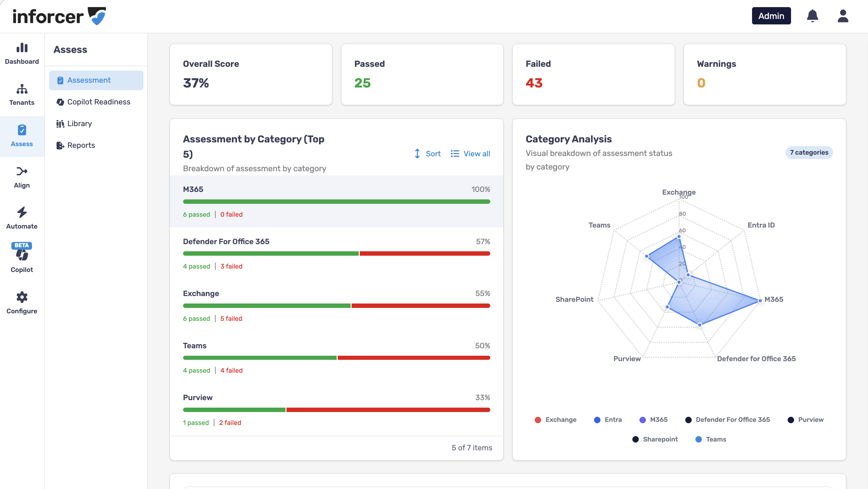Click the Copilot Readiness icon

[60, 102]
